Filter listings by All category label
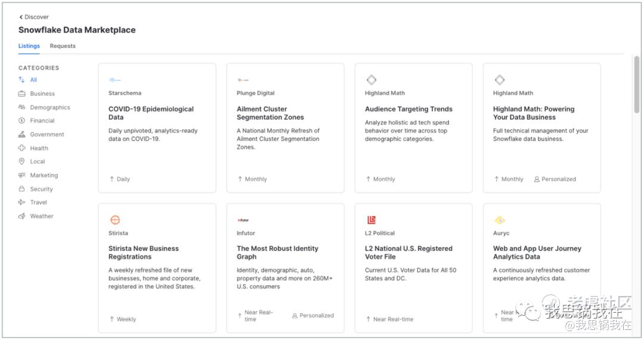 33,80
